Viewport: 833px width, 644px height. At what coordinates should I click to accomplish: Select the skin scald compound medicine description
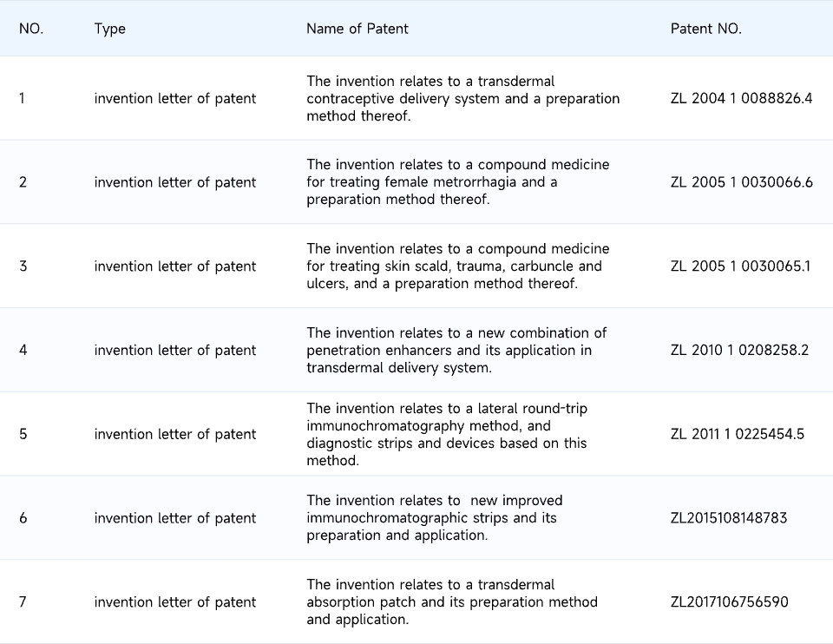[457, 266]
